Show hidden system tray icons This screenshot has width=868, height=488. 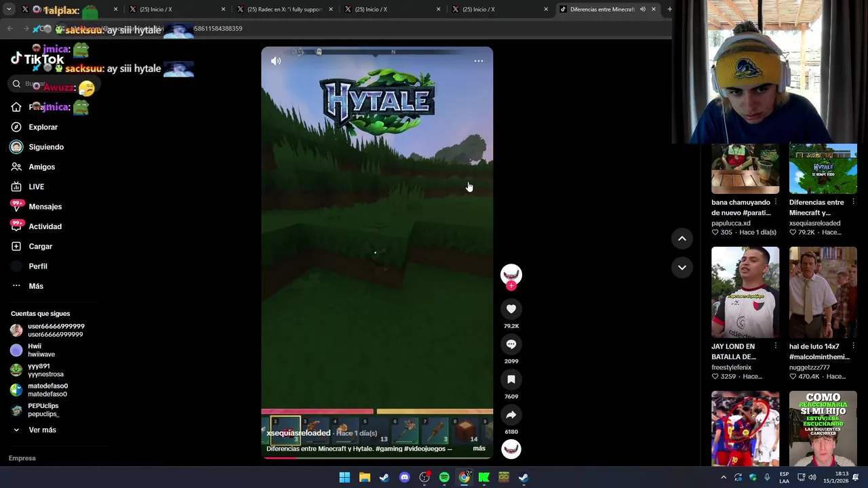(724, 477)
